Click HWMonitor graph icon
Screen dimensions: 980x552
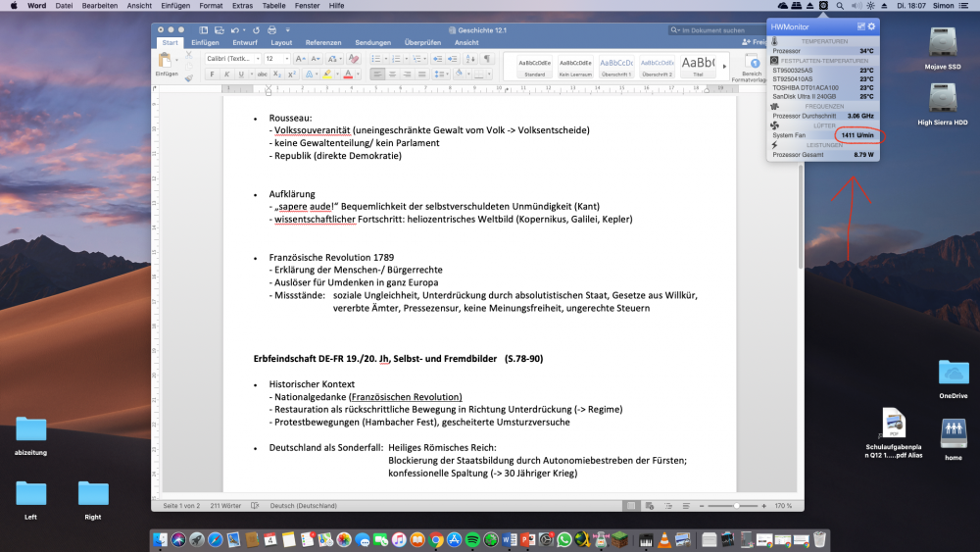tap(860, 26)
